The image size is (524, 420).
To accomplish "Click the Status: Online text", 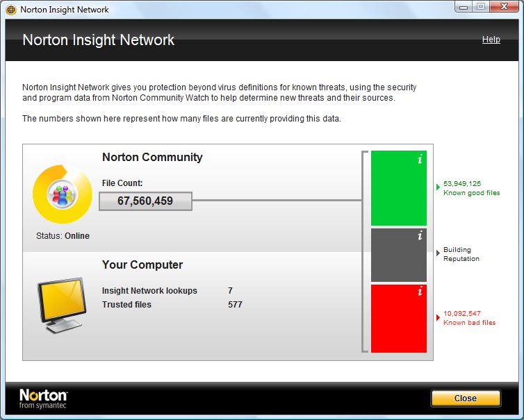I will [63, 236].
